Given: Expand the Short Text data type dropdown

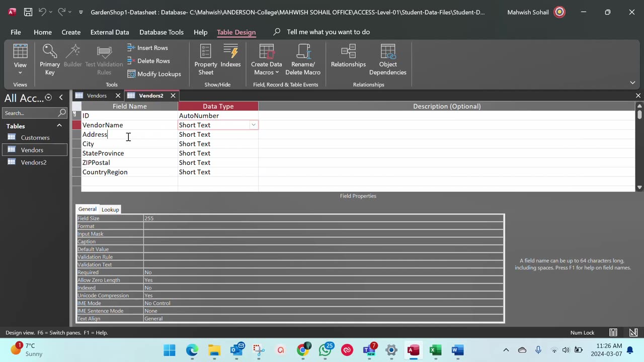Looking at the screenshot, I should click(x=253, y=125).
